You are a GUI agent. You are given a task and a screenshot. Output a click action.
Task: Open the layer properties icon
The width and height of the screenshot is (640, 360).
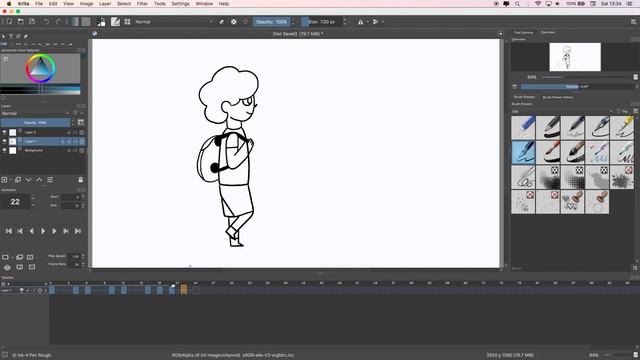coord(50,180)
